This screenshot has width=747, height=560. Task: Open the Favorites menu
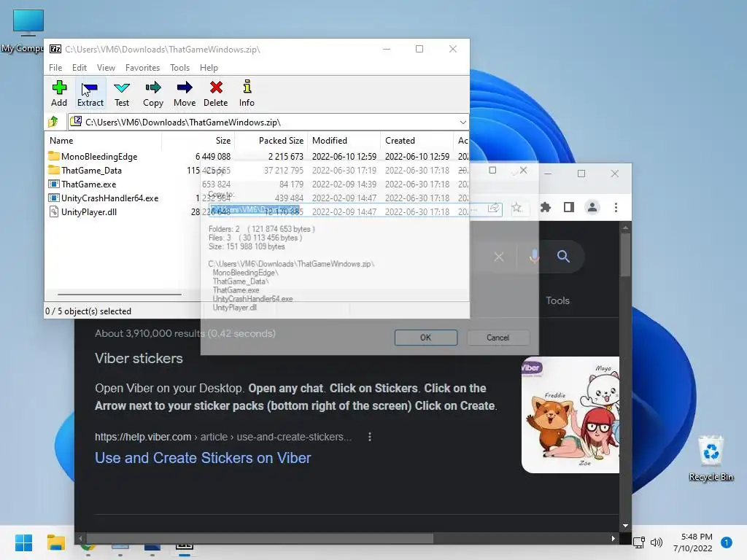[x=142, y=68]
